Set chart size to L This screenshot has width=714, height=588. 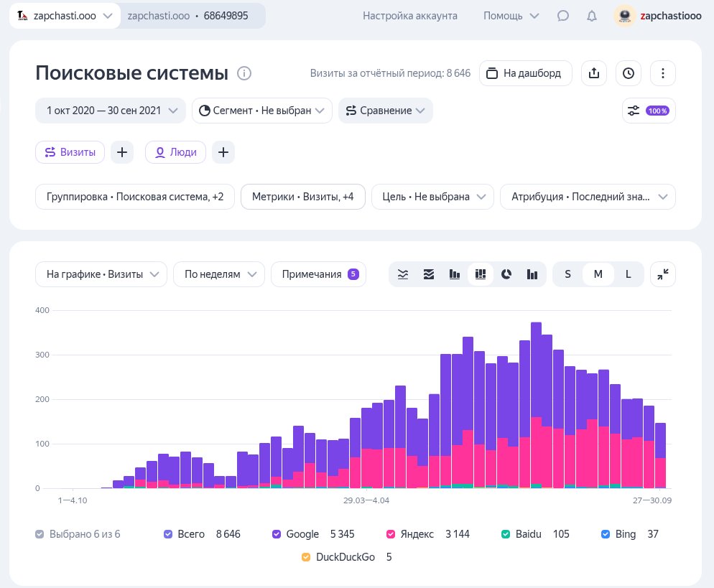tap(629, 274)
